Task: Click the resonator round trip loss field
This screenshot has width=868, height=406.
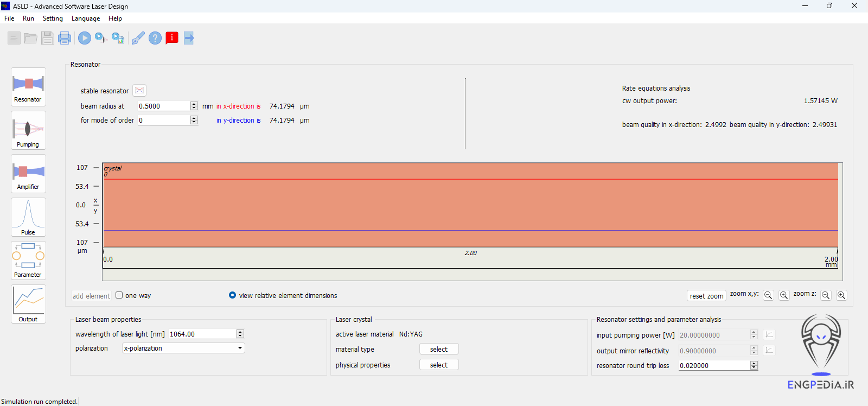Action: 713,366
